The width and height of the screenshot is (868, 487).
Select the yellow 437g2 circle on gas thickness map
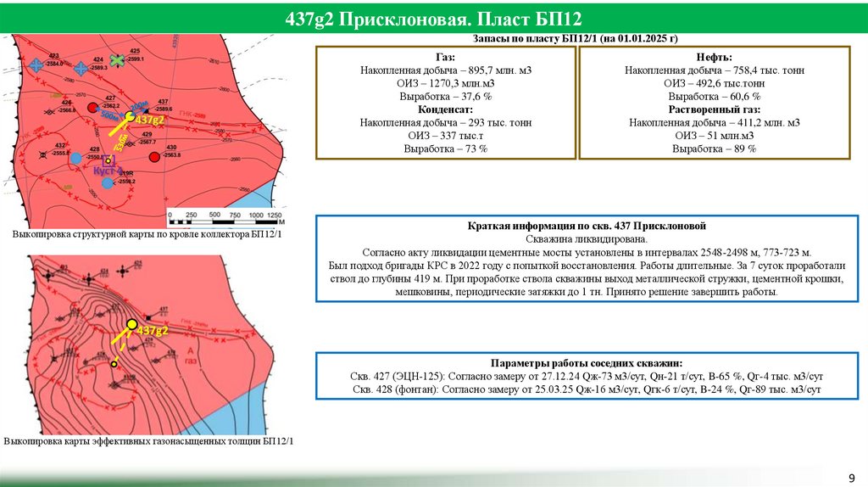click(x=131, y=324)
